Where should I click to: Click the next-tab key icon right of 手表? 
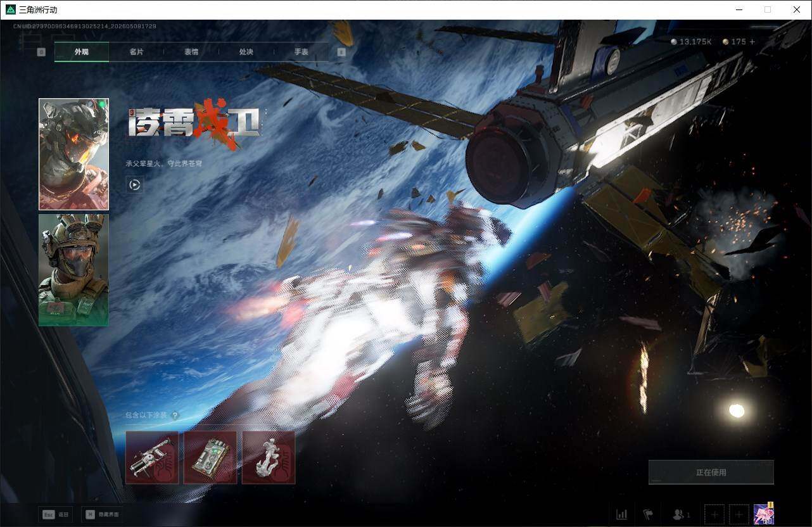pyautogui.click(x=341, y=52)
